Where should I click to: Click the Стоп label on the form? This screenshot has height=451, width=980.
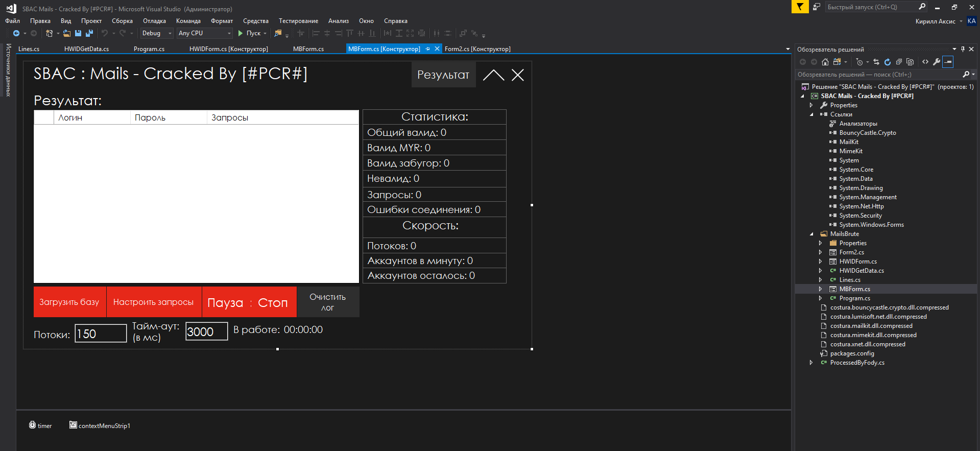[x=273, y=303]
